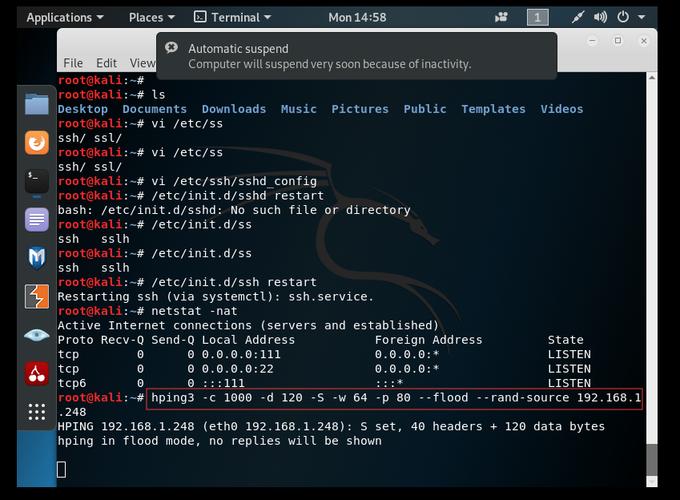Image resolution: width=680 pixels, height=500 pixels.
Task: Launch the eye-shaped dock application
Action: coord(36,335)
